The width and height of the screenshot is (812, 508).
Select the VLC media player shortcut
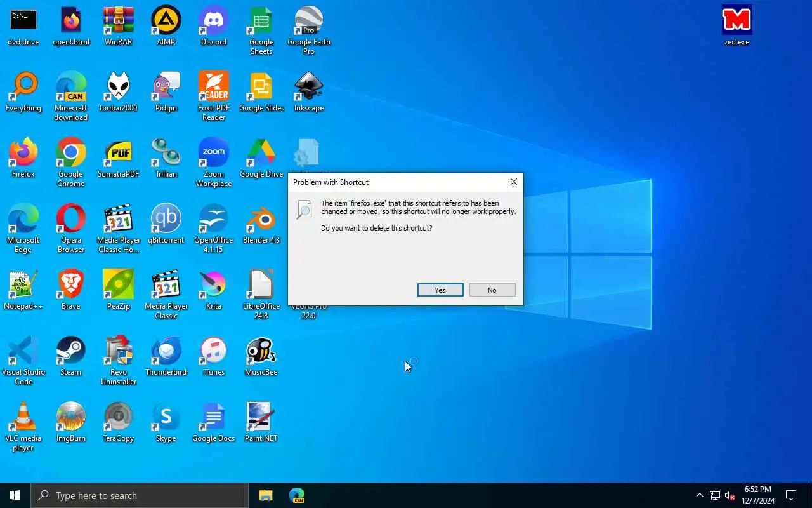[x=23, y=427]
